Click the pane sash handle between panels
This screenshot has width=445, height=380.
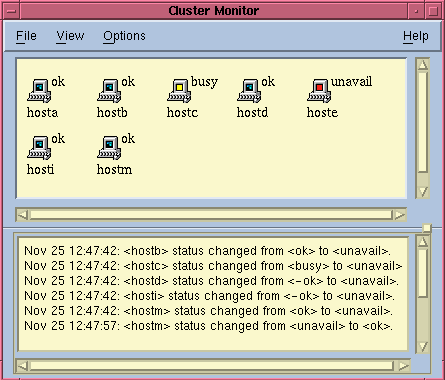pos(427,228)
